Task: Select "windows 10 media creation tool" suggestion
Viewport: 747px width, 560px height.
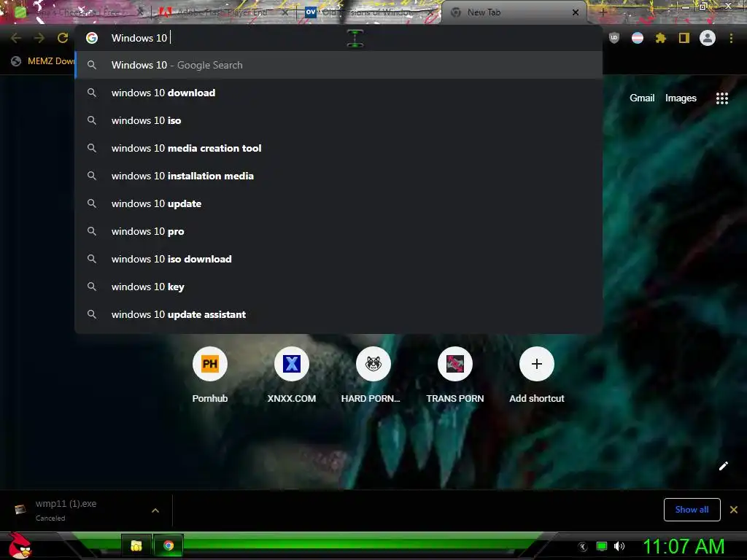Action: 338,148
